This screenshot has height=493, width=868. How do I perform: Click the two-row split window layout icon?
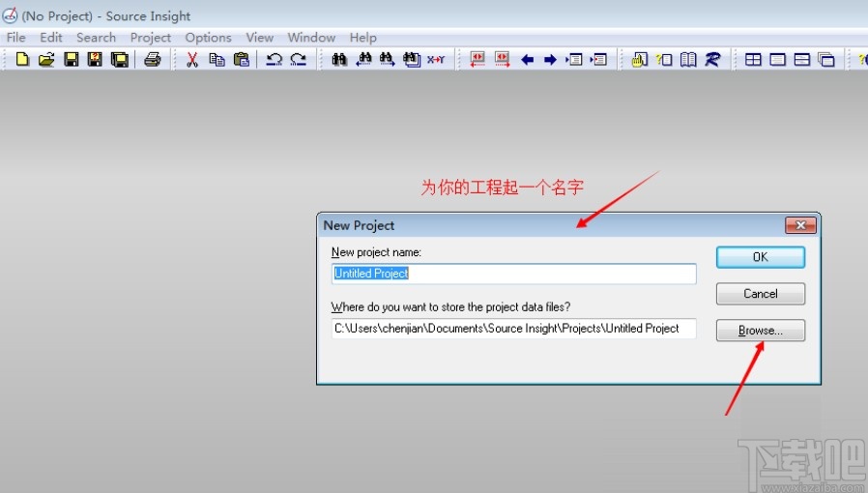(801, 59)
